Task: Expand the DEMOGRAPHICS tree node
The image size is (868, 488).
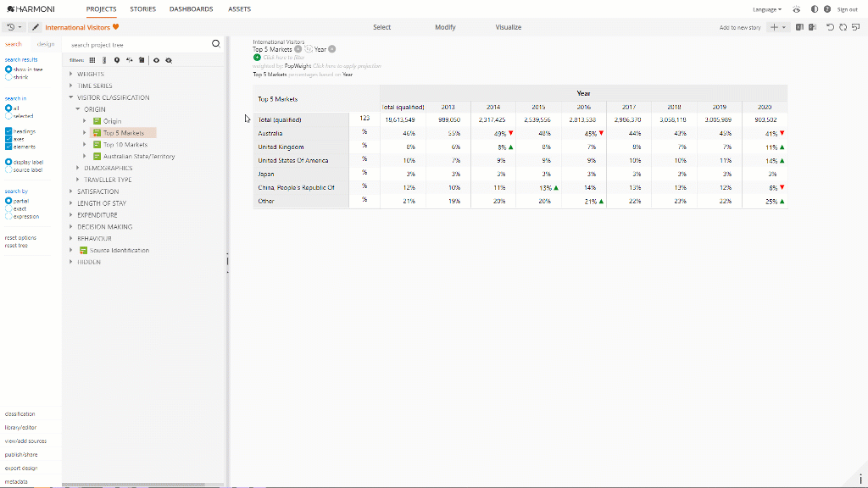Action: pyautogui.click(x=78, y=168)
